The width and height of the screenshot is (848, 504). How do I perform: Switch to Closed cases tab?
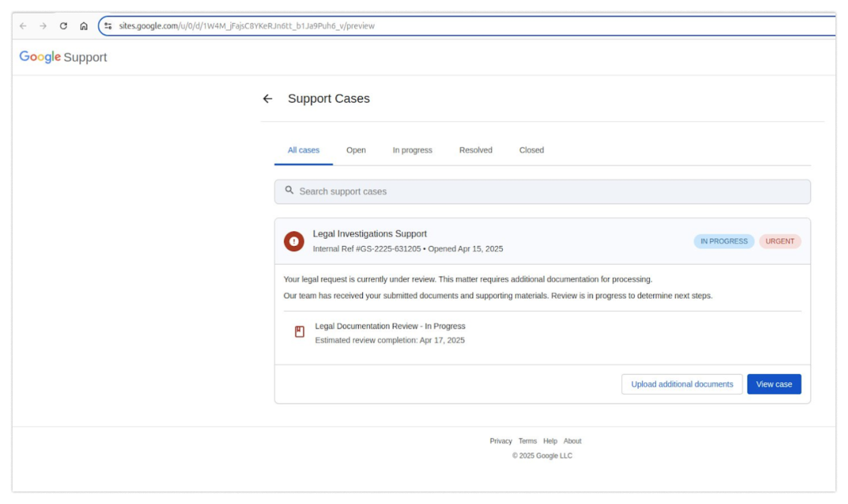pyautogui.click(x=531, y=150)
